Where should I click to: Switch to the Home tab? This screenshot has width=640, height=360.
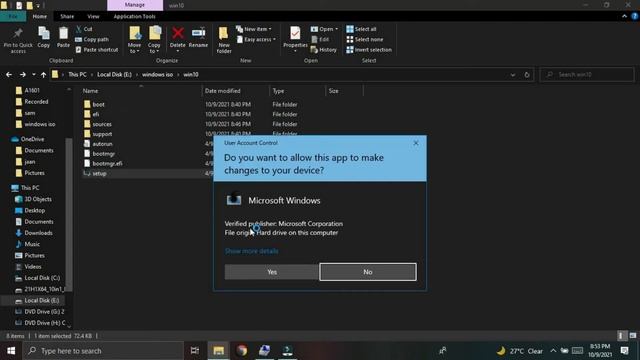(40, 16)
